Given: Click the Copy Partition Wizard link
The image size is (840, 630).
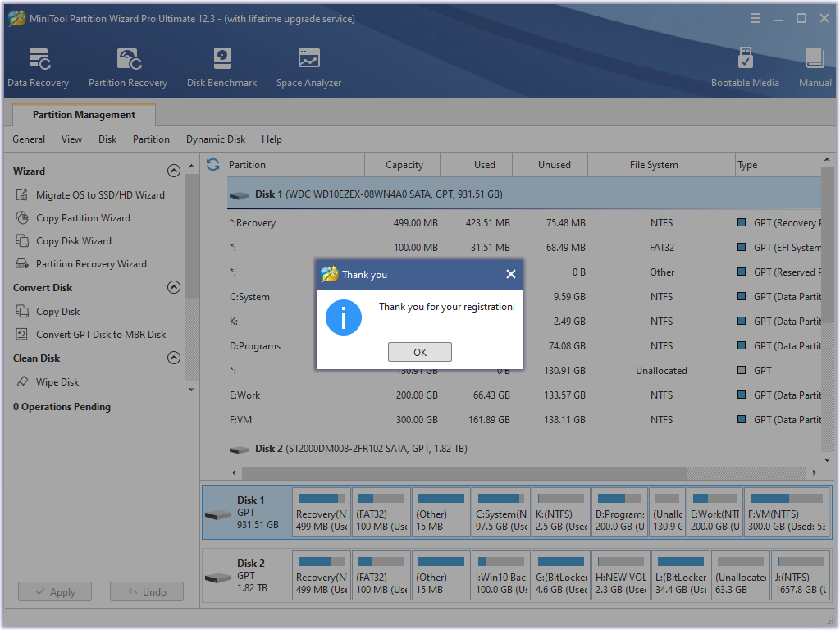Looking at the screenshot, I should point(83,218).
